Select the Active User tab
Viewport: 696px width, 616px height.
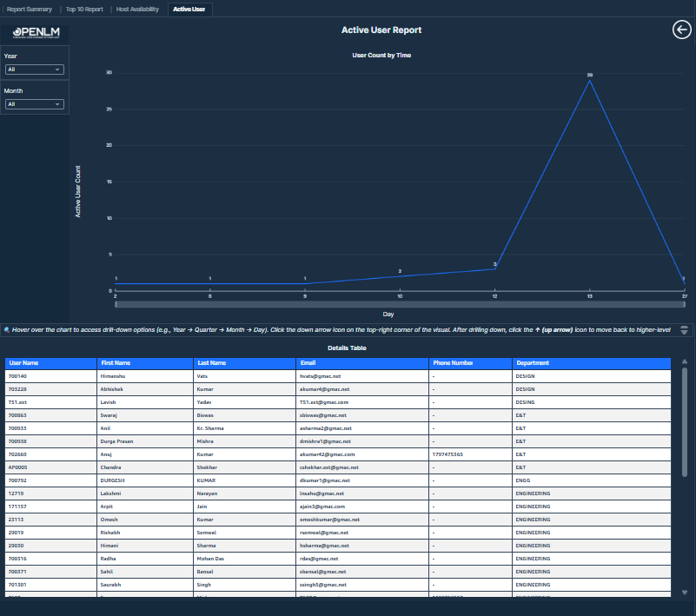point(189,9)
